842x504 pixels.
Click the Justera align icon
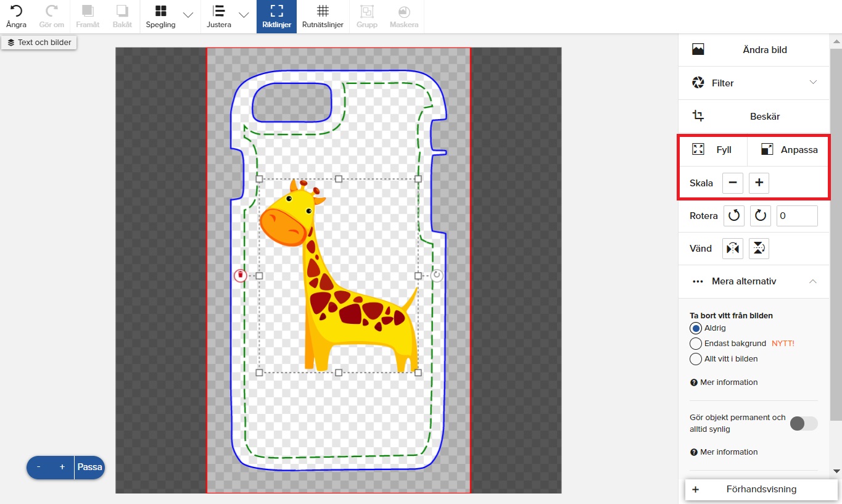[x=218, y=11]
